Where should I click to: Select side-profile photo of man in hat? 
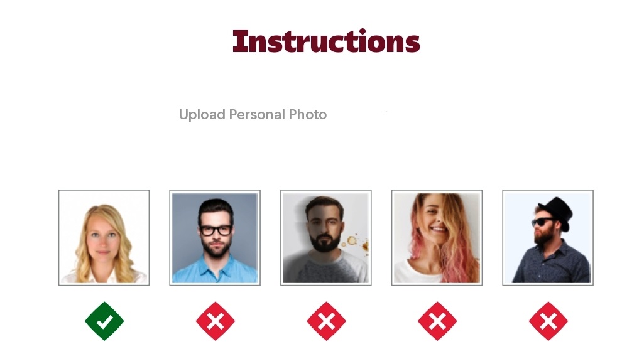pyautogui.click(x=548, y=238)
